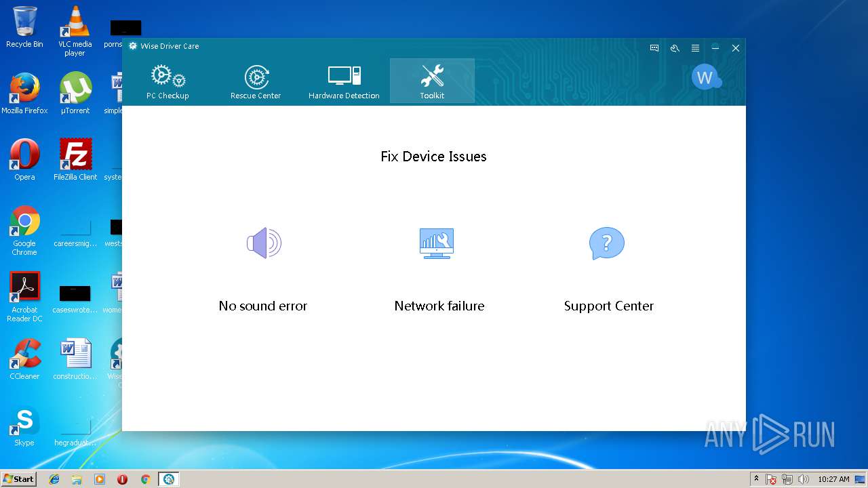Open Acrobat Reader DC desktop shortcut
The image size is (868, 488).
24,297
